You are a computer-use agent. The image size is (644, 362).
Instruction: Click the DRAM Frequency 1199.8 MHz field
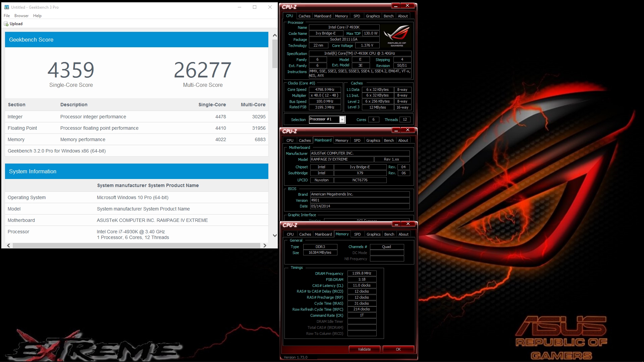[x=362, y=274]
